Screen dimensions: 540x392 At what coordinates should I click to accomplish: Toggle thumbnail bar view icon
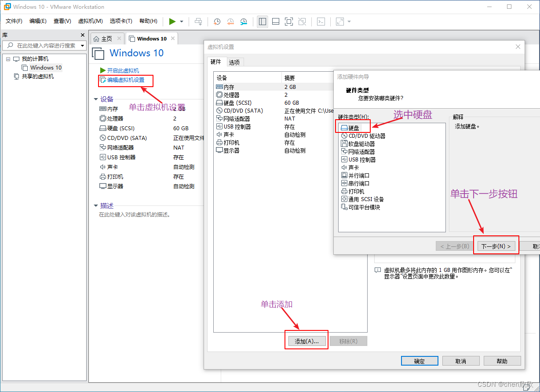pos(276,21)
